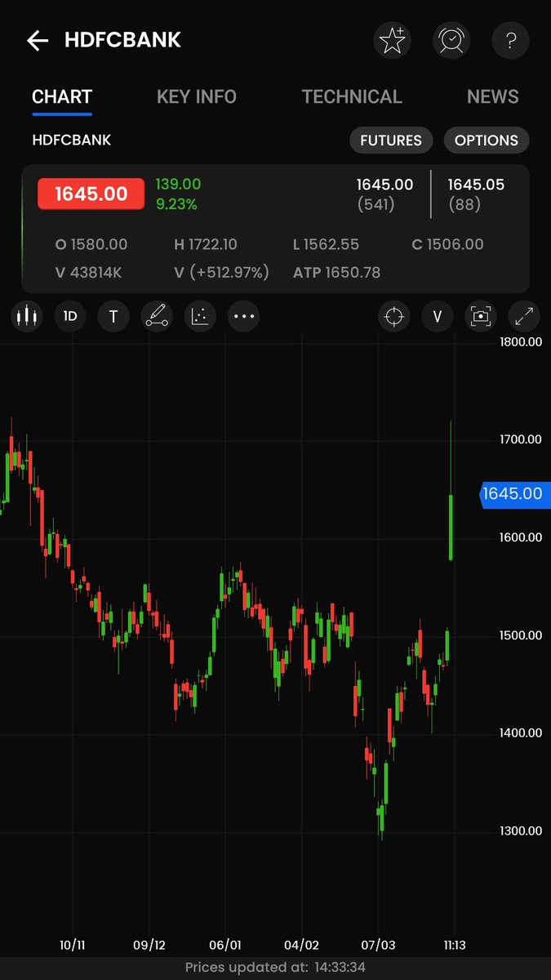Tap the bid price 1645.00 (541)
This screenshot has width=551, height=980.
[385, 194]
